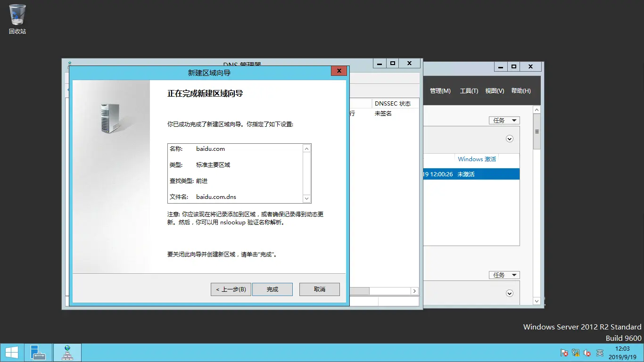Click the down arrow of the settings summary list
644x362 pixels.
click(x=307, y=198)
